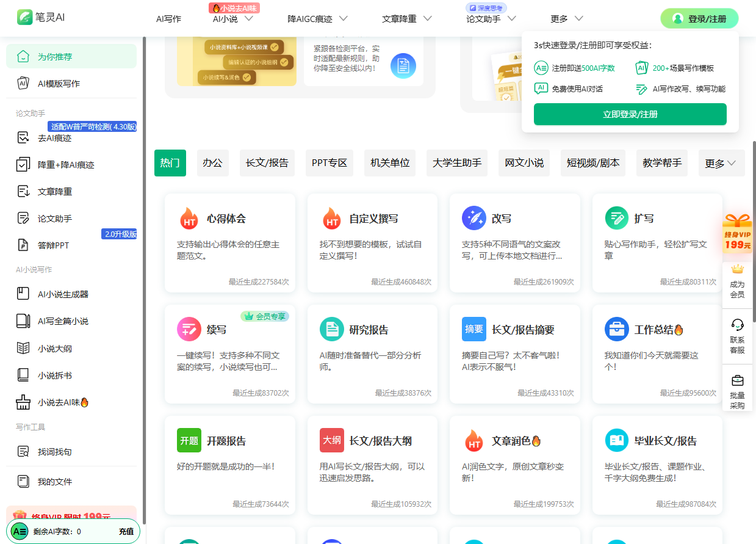Select the 机关单位 tab
Image resolution: width=756 pixels, height=544 pixels.
pos(391,163)
